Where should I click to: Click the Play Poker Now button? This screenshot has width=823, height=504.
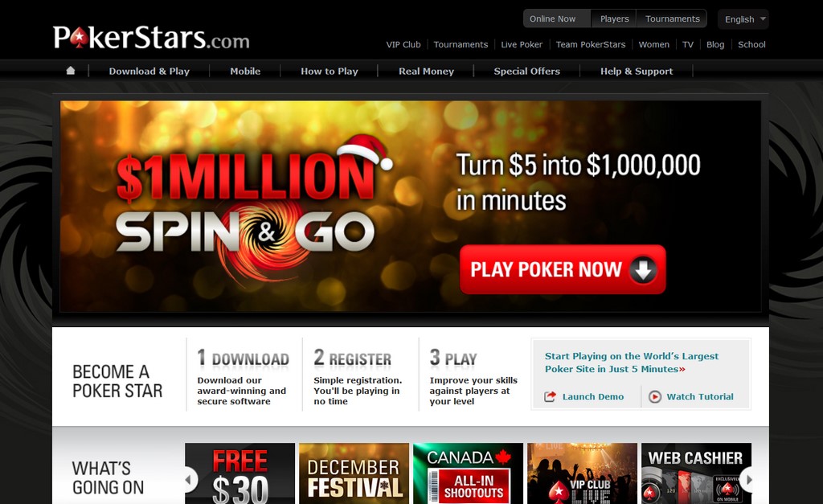pyautogui.click(x=563, y=269)
